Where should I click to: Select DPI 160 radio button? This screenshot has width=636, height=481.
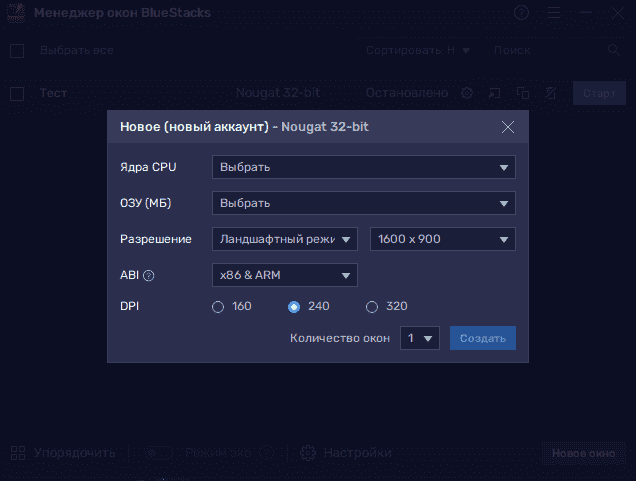coord(218,307)
